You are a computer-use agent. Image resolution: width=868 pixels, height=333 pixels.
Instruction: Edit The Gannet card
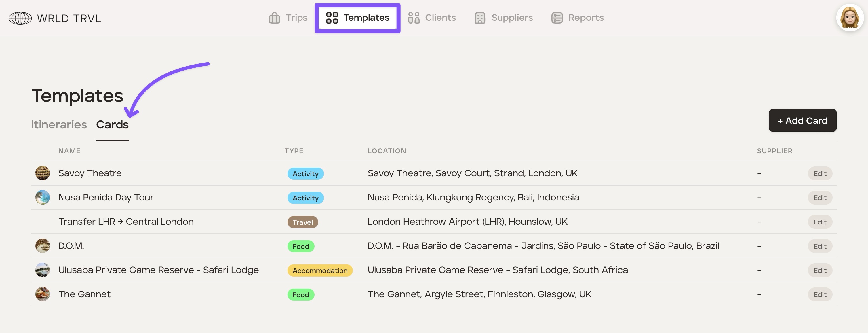pyautogui.click(x=819, y=294)
